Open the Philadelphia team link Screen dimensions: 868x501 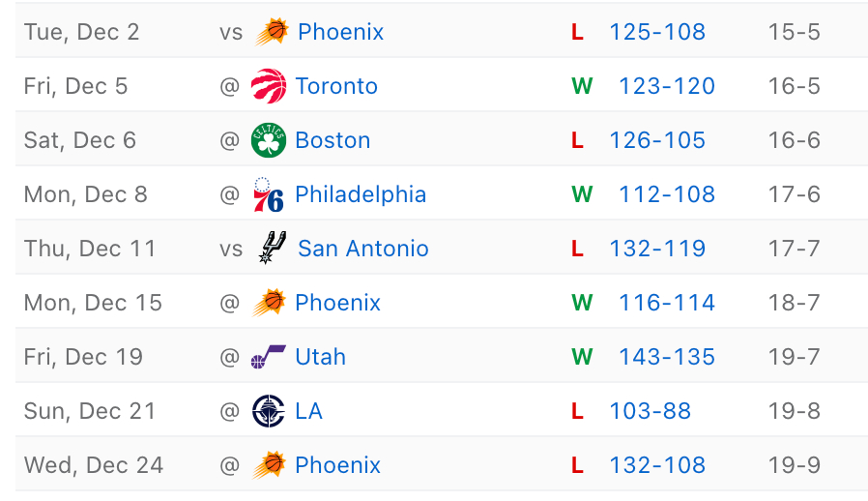[x=361, y=194]
